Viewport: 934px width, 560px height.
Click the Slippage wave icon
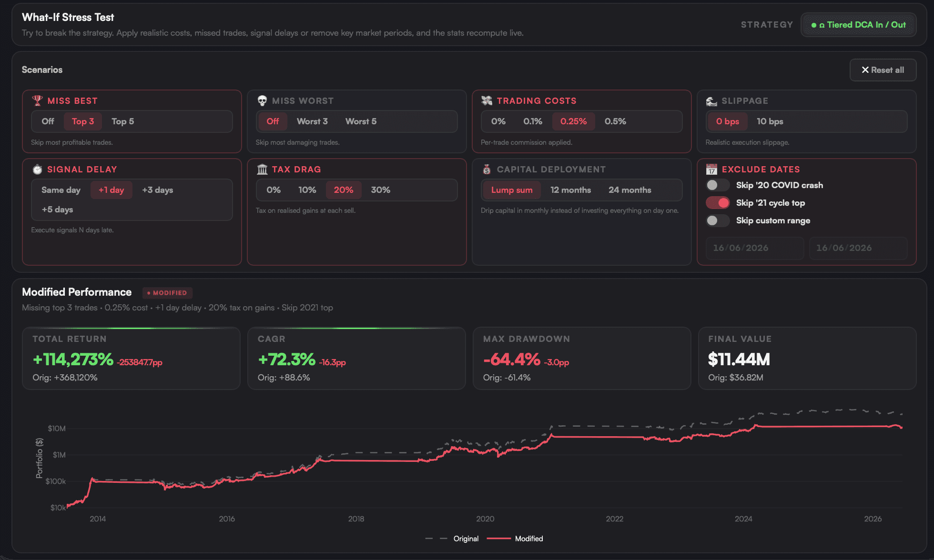click(711, 101)
